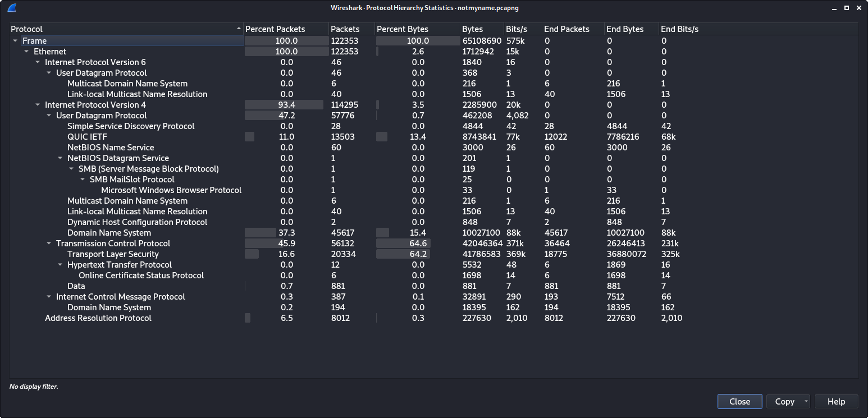Sort by the Protocol column header
868x418 pixels.
click(x=126, y=29)
